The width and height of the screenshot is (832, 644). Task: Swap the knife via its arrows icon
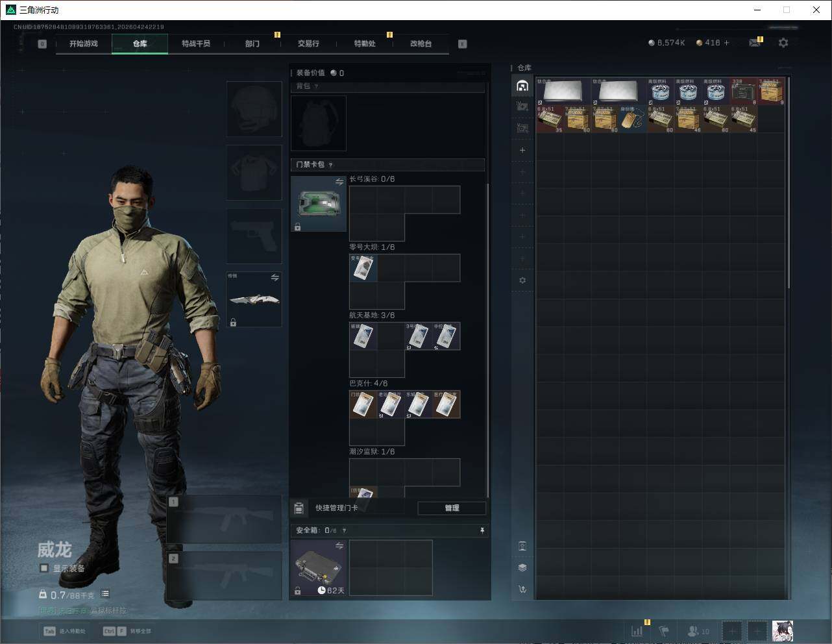coord(275,277)
